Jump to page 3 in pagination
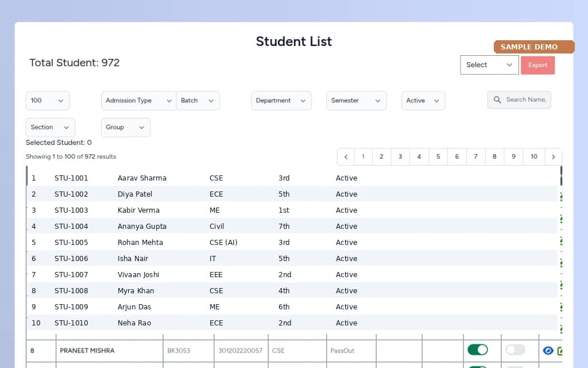 click(x=400, y=157)
